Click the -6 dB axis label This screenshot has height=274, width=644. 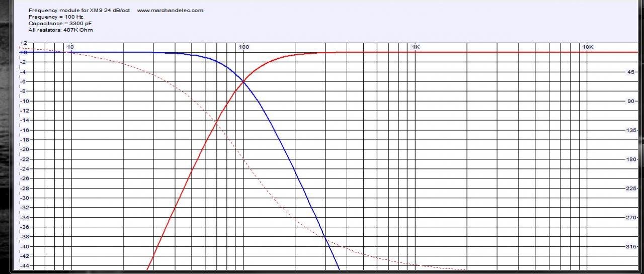[24, 81]
